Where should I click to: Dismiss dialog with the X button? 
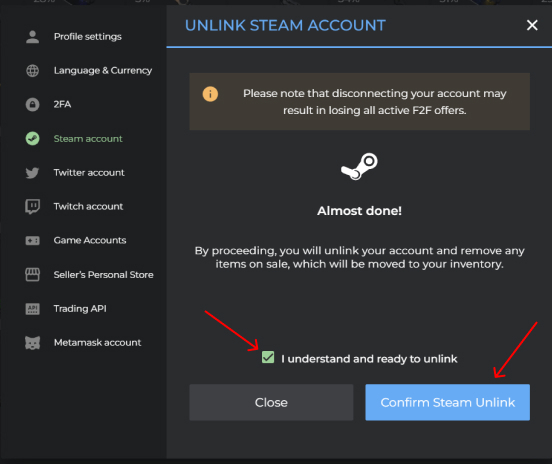tap(532, 25)
